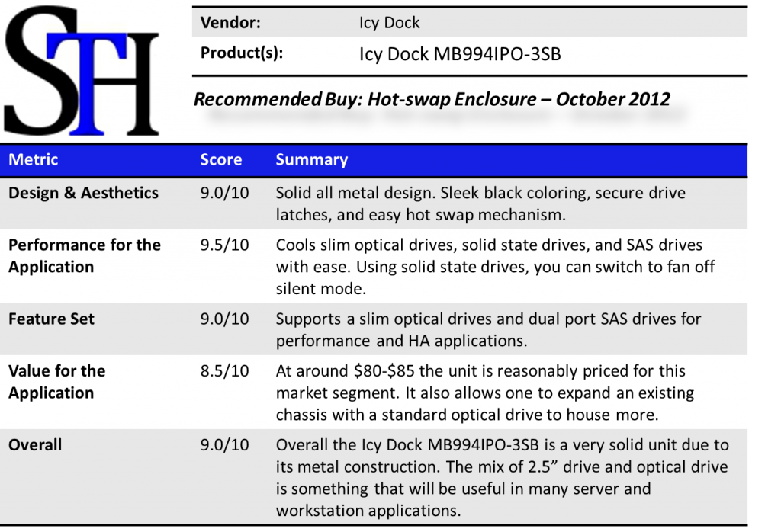Select the Overall metric row label
This screenshot has width=781, height=532.
(x=35, y=444)
